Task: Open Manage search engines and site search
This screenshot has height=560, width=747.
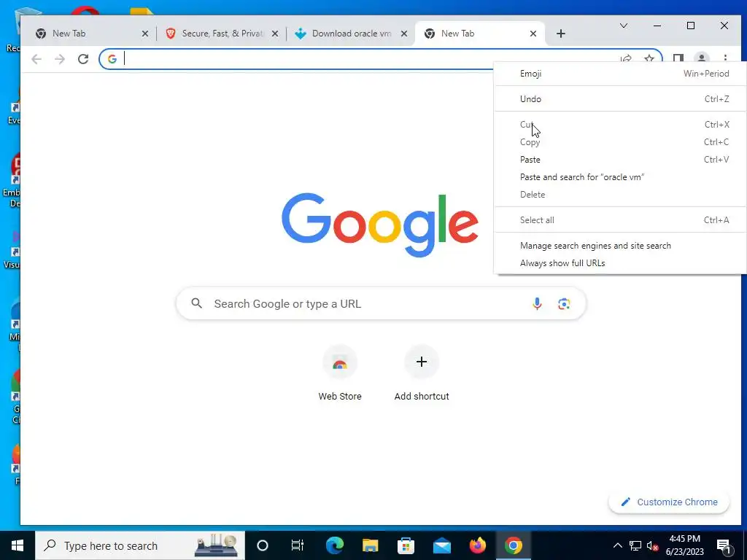Action: coord(620,246)
